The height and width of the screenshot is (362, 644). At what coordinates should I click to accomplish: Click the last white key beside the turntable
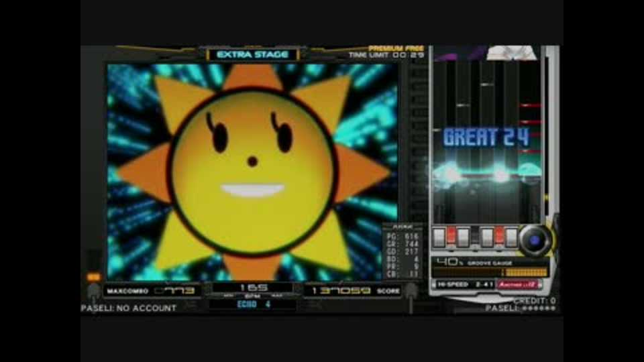coord(511,237)
